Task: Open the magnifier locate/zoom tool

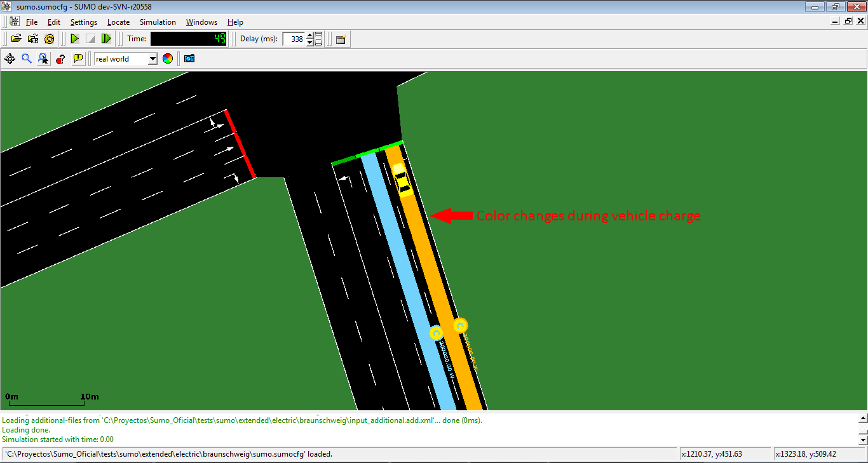Action: point(27,59)
